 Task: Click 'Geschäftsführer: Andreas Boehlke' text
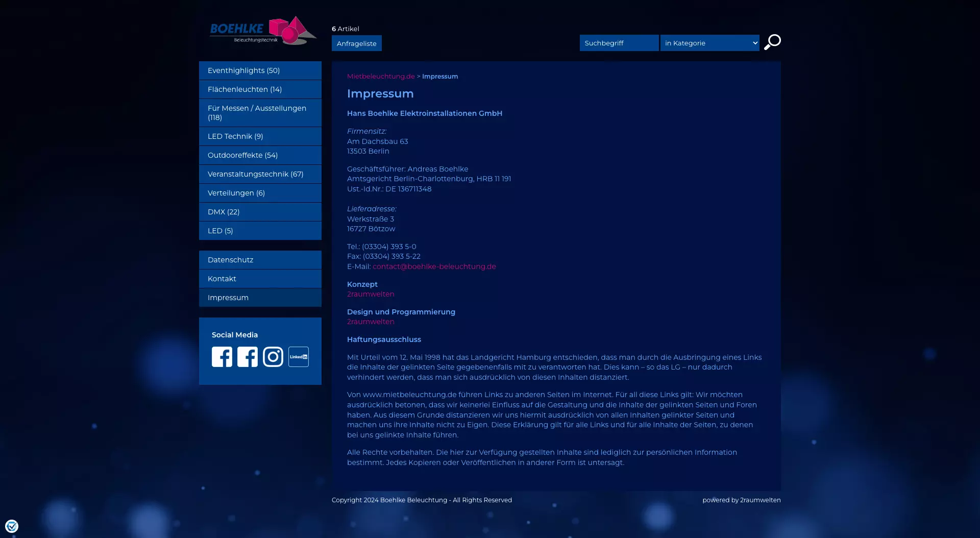point(408,169)
